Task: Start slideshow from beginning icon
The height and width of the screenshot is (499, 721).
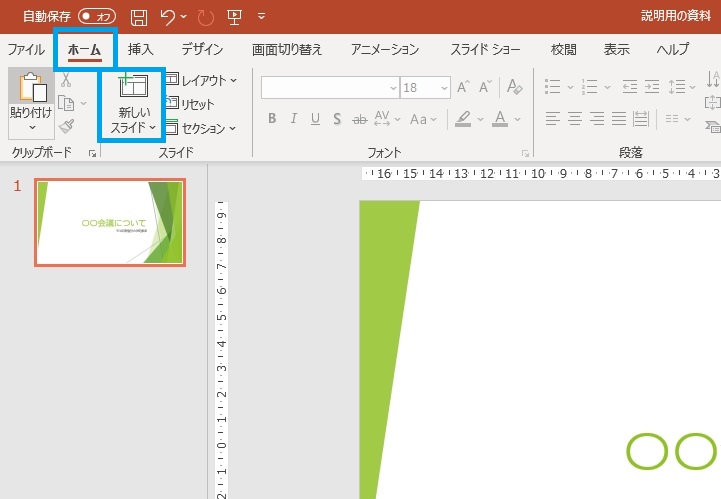Action: (x=234, y=17)
